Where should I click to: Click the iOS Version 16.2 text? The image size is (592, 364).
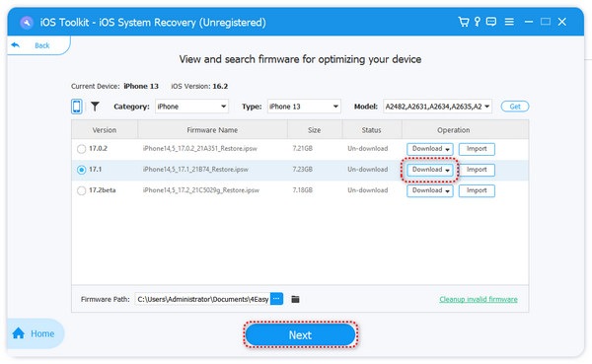199,86
